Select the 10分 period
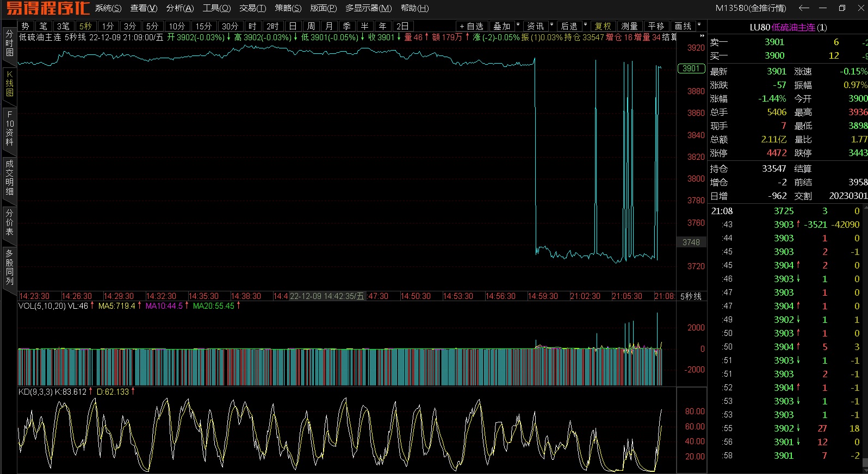This screenshot has height=474, width=868. (177, 26)
